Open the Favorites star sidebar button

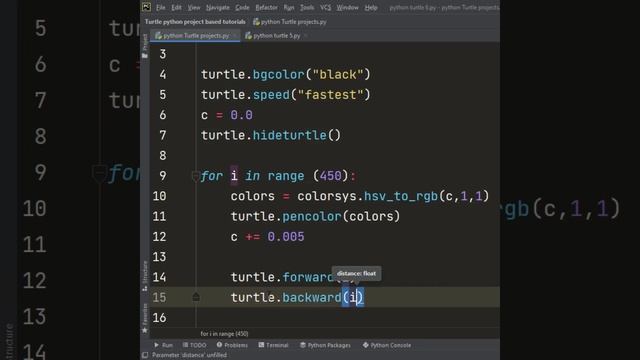pos(145,318)
